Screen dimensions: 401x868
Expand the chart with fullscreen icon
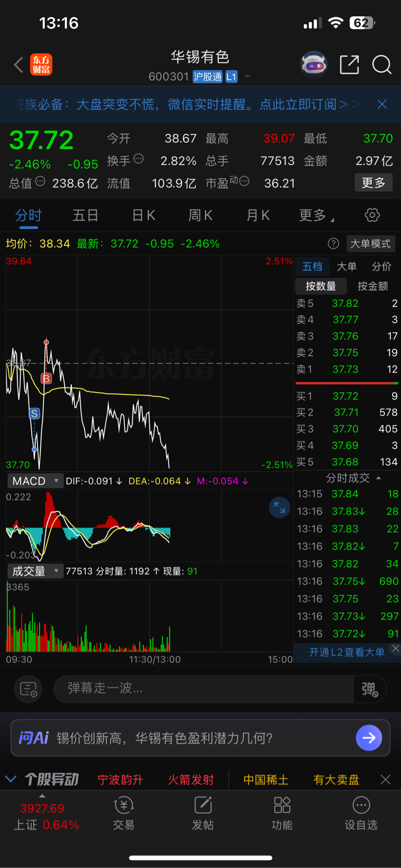pos(279,508)
